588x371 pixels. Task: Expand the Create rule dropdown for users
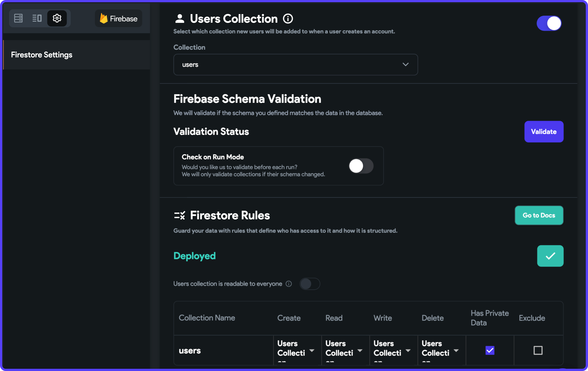coord(312,351)
